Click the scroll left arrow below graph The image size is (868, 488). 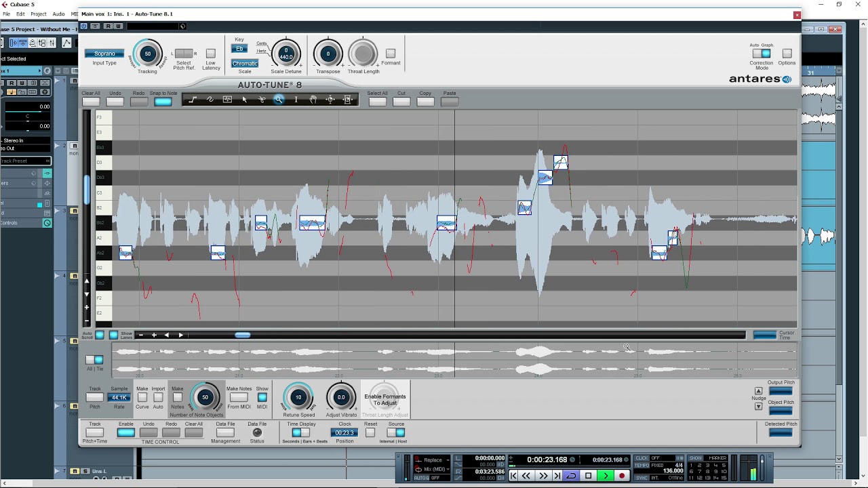(167, 335)
